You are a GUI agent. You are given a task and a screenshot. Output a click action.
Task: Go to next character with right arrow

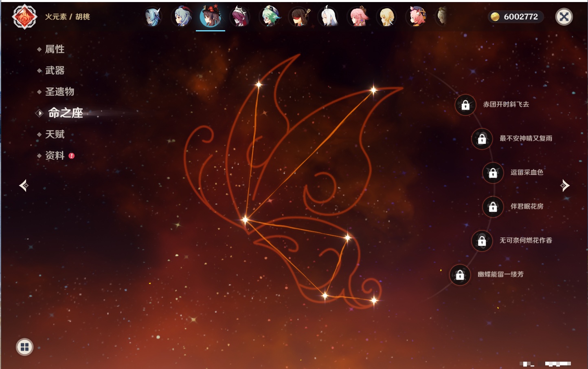pos(565,186)
